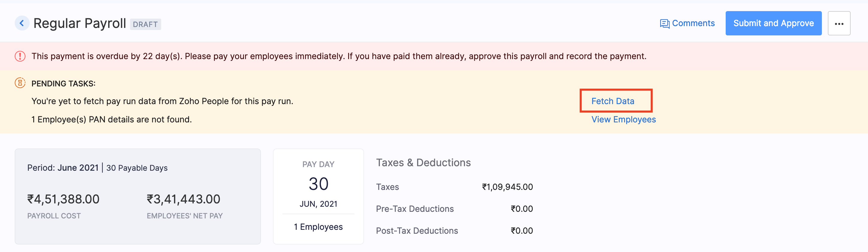Click the Taxes & Deductions heading
This screenshot has width=868, height=252.
point(423,163)
